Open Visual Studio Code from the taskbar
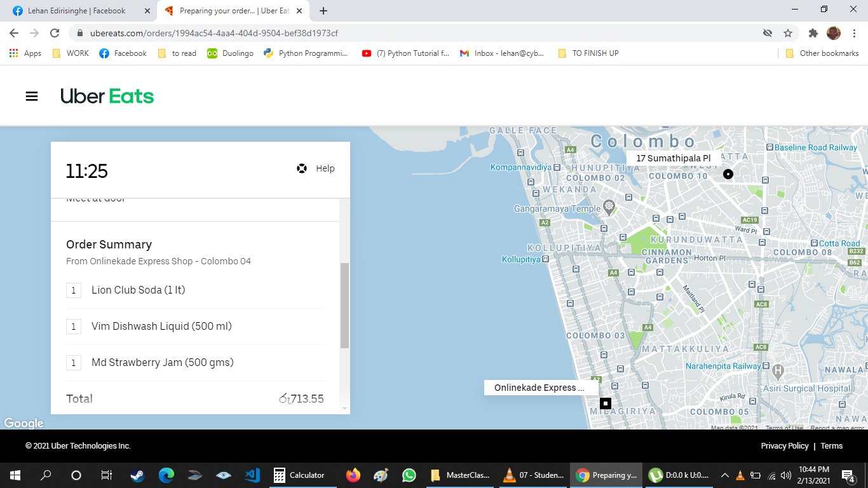The height and width of the screenshot is (488, 868). coord(252,475)
